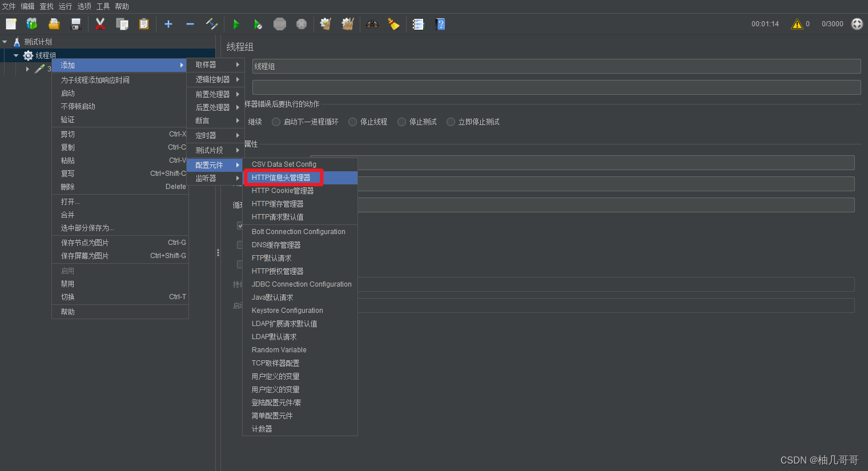The height and width of the screenshot is (471, 868).
Task: Expand the 取样器 submenu
Action: click(x=215, y=65)
